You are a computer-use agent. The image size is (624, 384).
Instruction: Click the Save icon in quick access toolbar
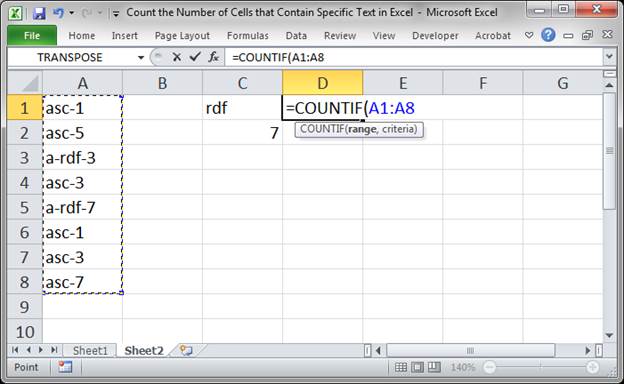[39, 14]
